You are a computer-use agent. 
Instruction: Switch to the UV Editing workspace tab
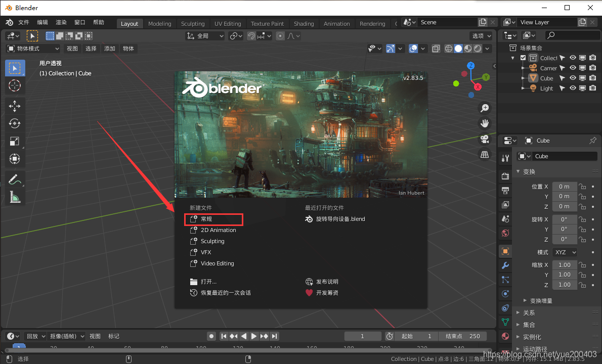228,24
